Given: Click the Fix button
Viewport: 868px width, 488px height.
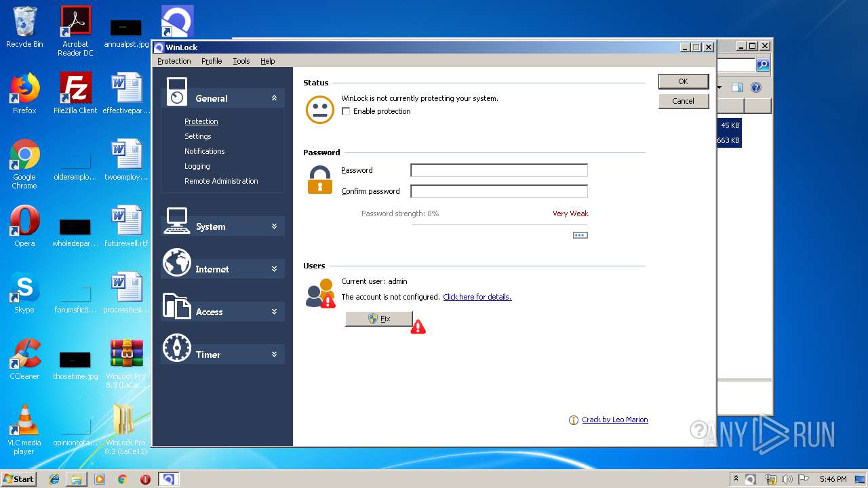Looking at the screenshot, I should [379, 319].
